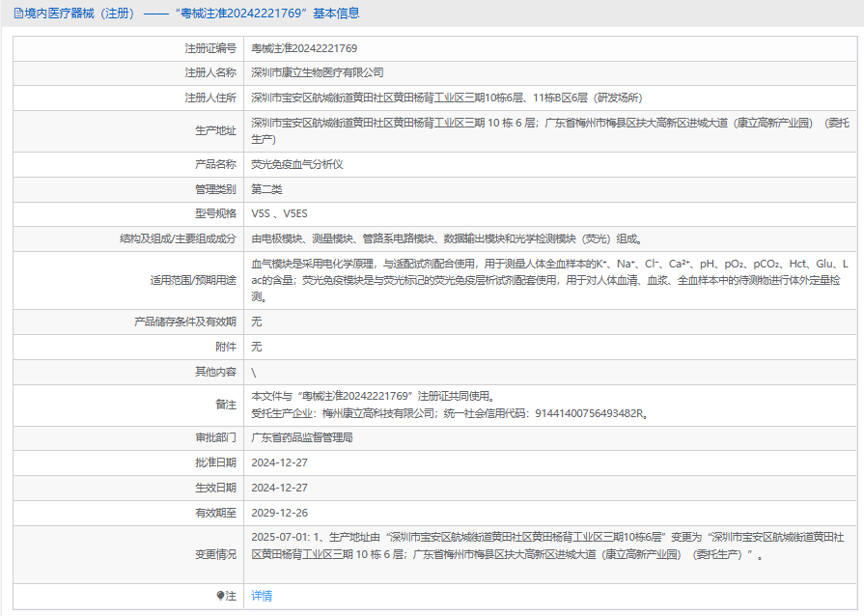
Task: Click the 批准日期 row label
Action: (215, 462)
